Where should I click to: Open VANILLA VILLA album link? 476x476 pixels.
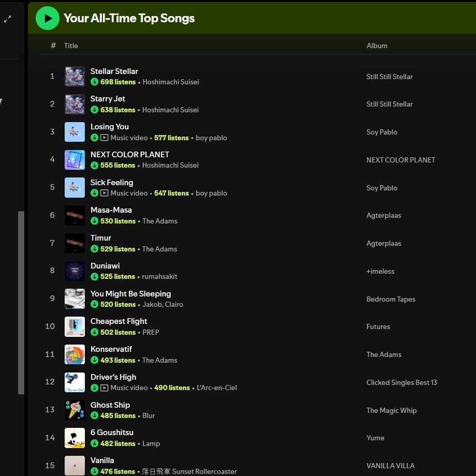pos(391,466)
